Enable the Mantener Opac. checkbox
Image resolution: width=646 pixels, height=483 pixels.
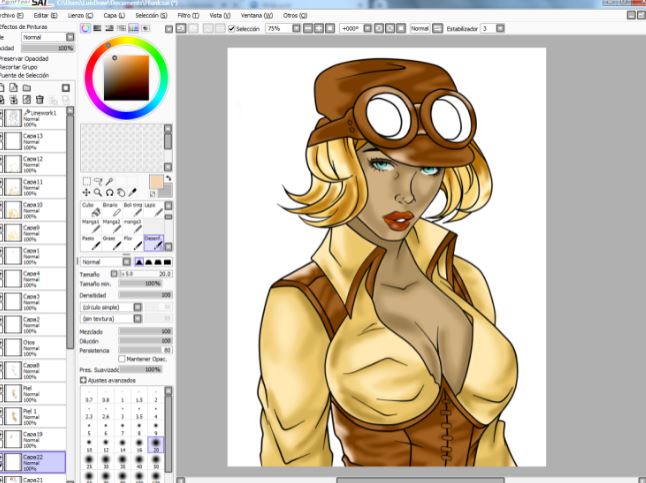point(122,358)
